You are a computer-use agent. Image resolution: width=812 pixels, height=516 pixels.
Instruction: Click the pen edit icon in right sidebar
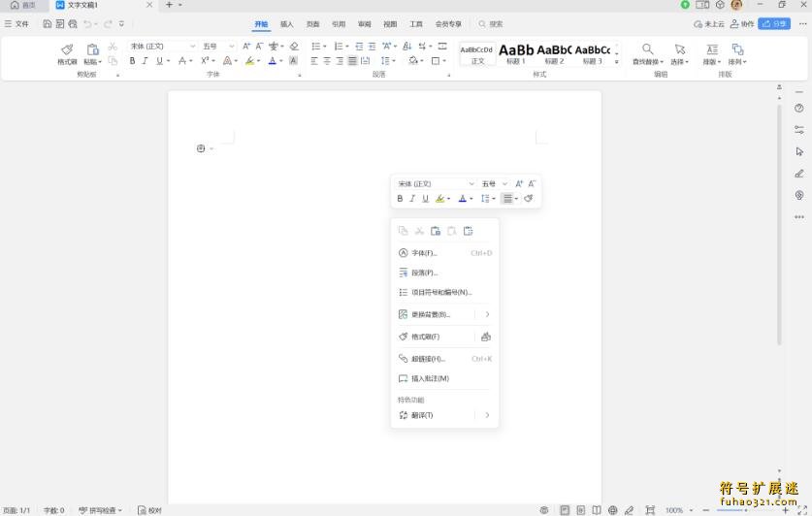pyautogui.click(x=799, y=174)
